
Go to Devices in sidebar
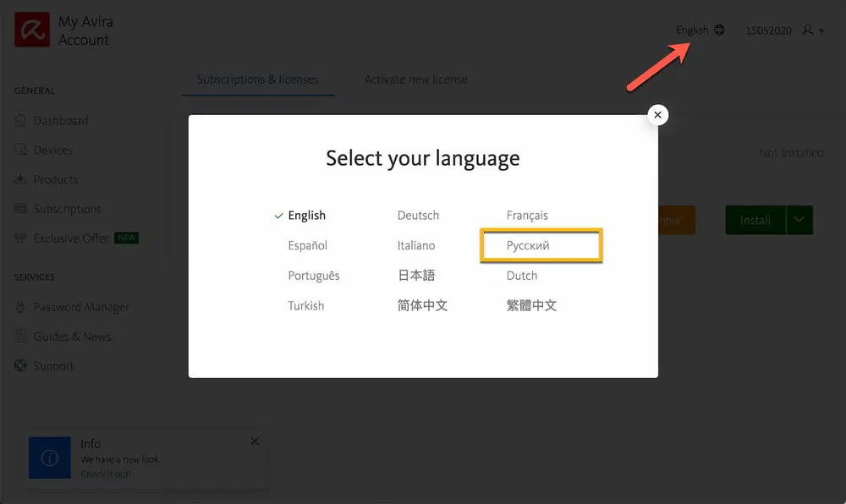52,150
